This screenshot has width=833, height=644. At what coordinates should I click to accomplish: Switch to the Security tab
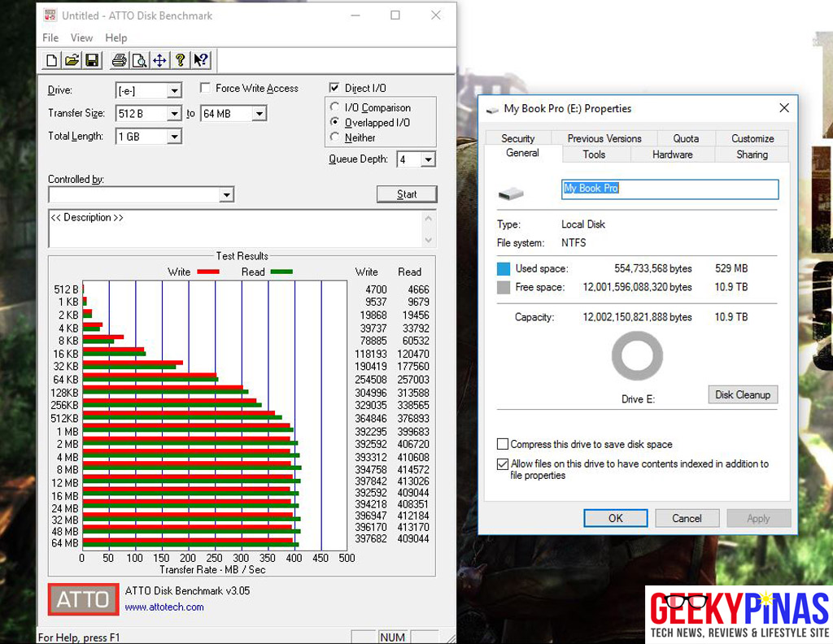pyautogui.click(x=518, y=138)
